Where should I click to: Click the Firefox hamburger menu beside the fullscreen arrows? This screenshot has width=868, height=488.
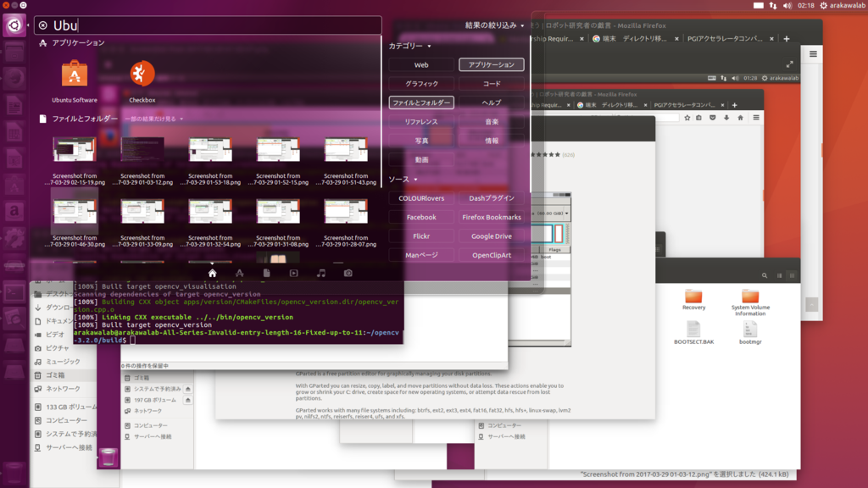(x=813, y=54)
